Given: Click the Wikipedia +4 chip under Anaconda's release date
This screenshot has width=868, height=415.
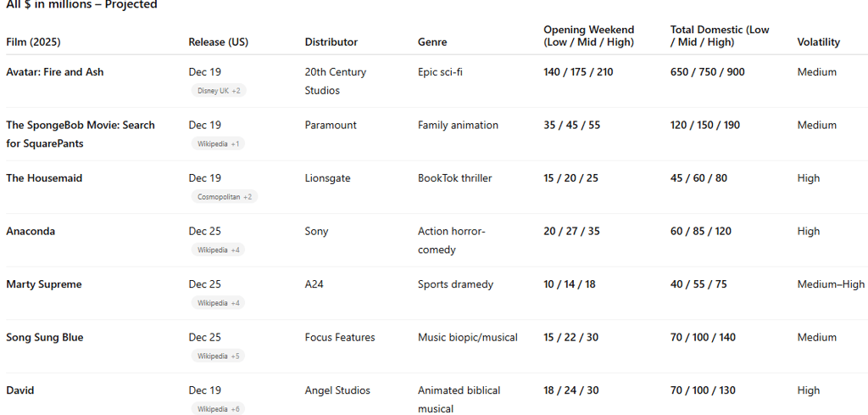Looking at the screenshot, I should [218, 250].
